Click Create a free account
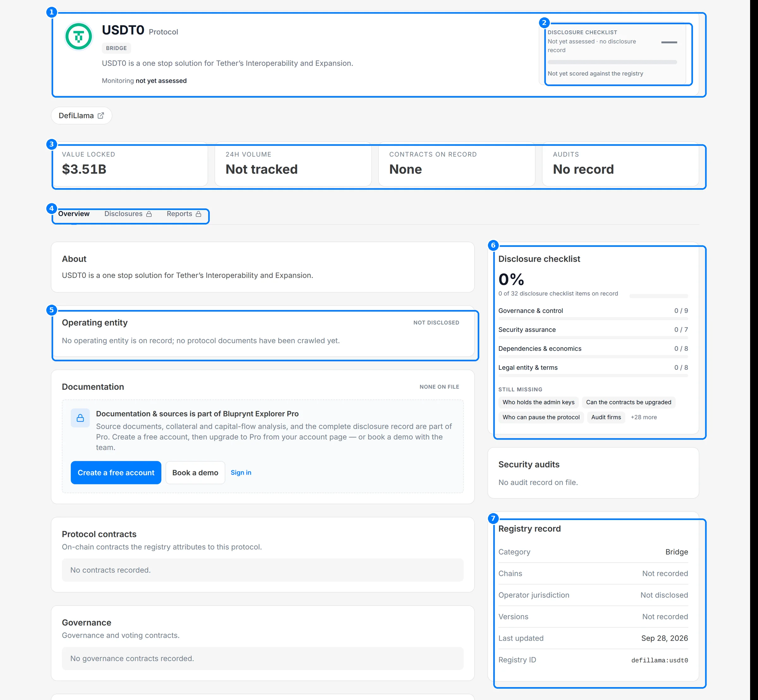This screenshot has width=758, height=700. pyautogui.click(x=116, y=472)
